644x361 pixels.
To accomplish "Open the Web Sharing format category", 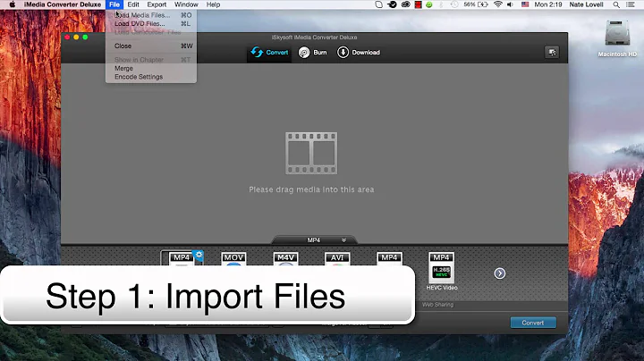I will (x=437, y=305).
